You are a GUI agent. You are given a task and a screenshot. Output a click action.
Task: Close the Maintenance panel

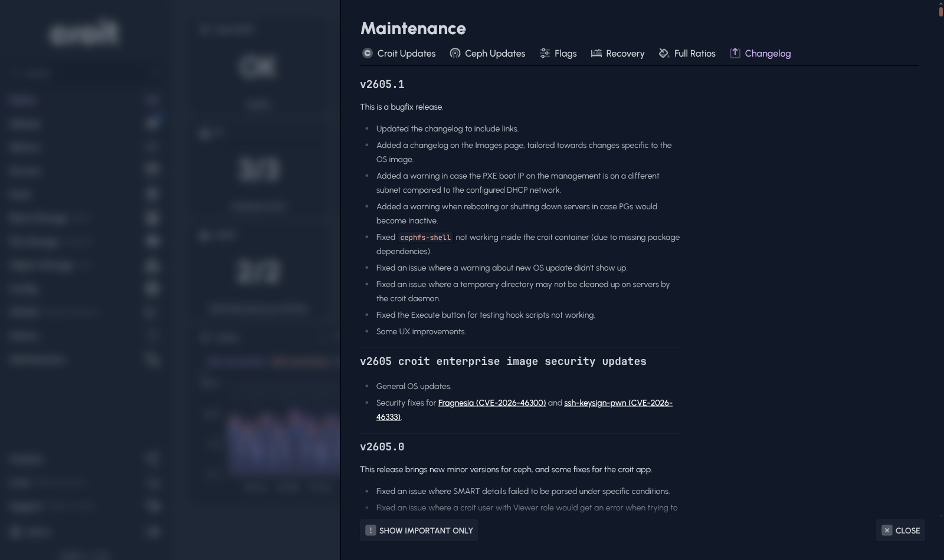coord(900,531)
